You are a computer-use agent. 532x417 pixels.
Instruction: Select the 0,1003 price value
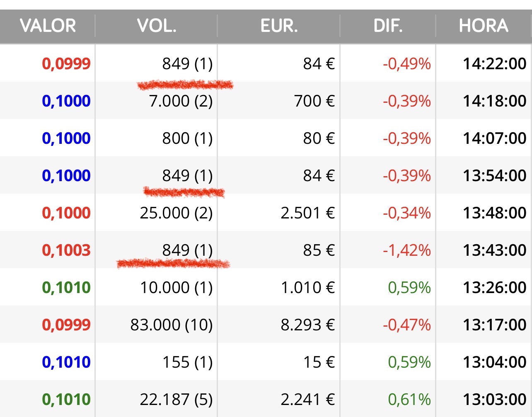(x=66, y=250)
